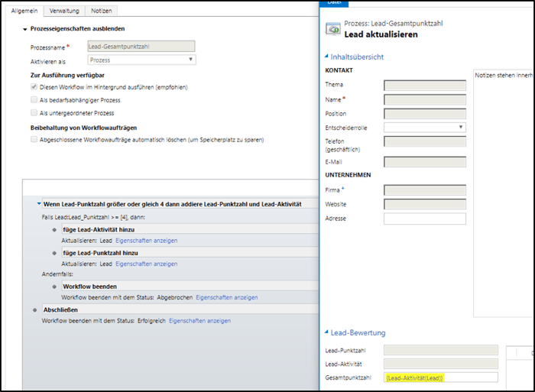Click the Prozessname input field
Screen dimensions: 535x392
click(x=141, y=47)
